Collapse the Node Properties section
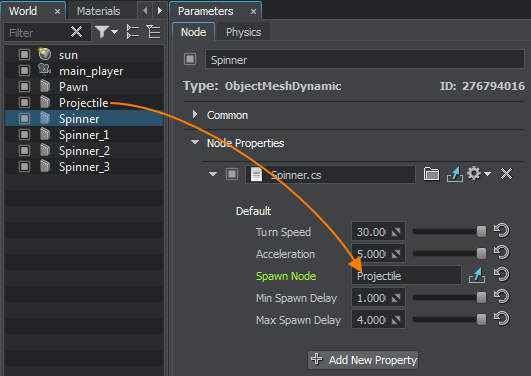This screenshot has height=376, width=531. [195, 142]
